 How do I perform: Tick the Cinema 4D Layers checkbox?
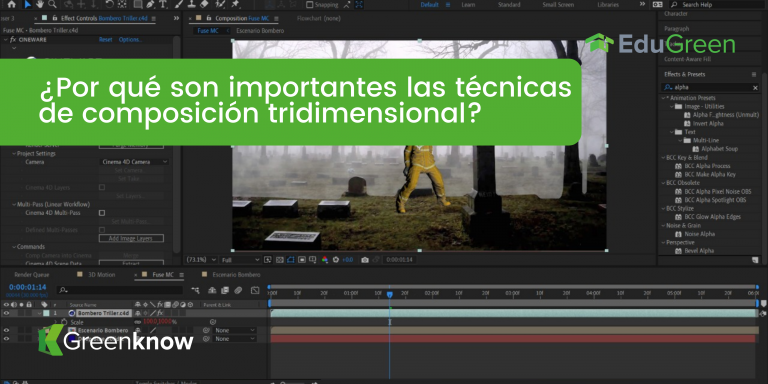tap(102, 187)
